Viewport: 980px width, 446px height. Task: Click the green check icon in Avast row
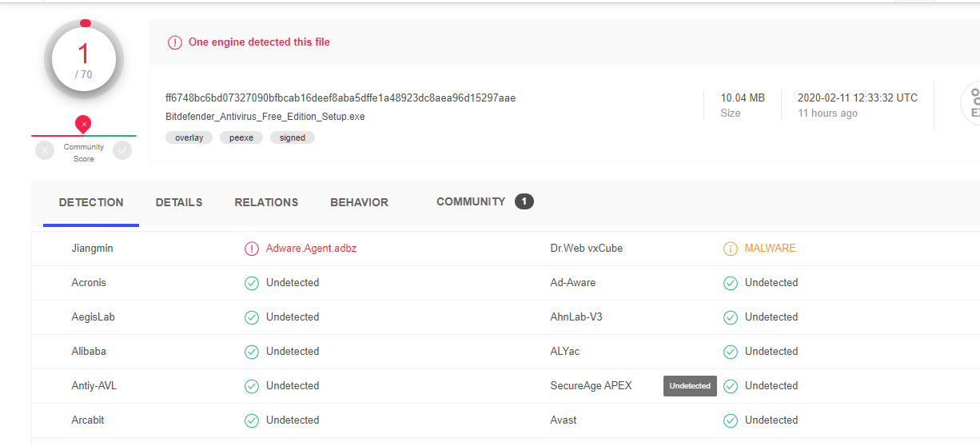tap(731, 420)
